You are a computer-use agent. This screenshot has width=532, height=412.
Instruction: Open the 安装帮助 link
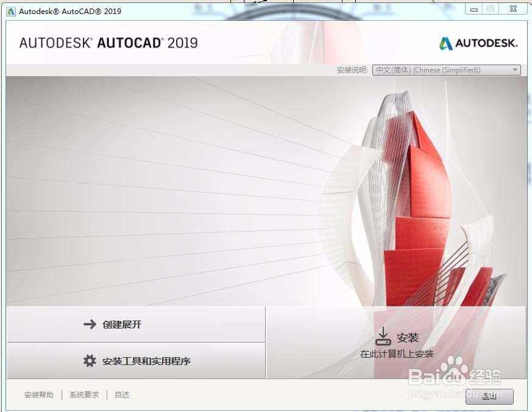pyautogui.click(x=39, y=395)
